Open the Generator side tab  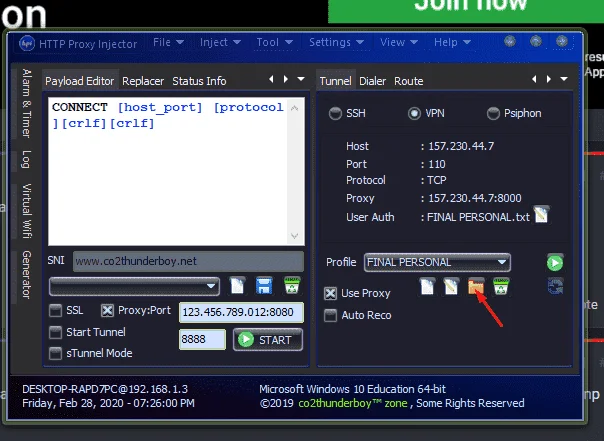coord(26,275)
